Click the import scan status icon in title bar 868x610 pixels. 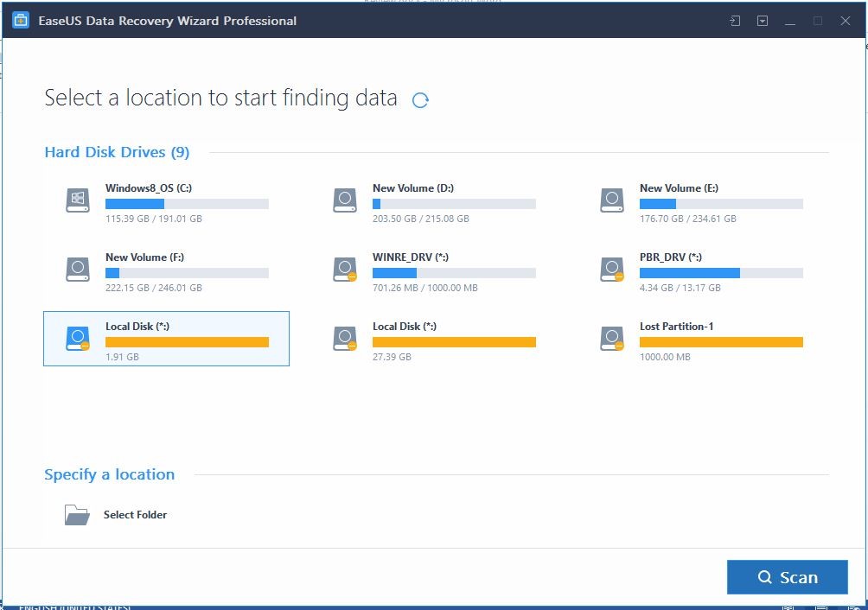pyautogui.click(x=735, y=21)
